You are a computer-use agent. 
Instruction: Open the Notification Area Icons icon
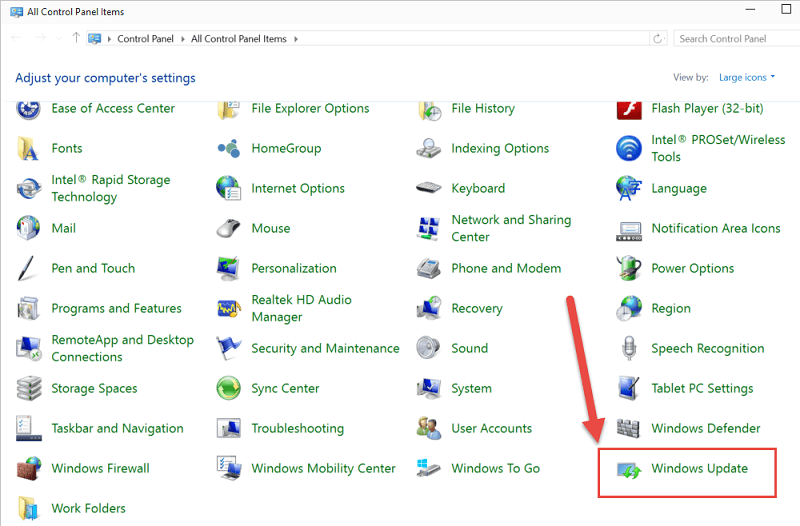coord(629,231)
